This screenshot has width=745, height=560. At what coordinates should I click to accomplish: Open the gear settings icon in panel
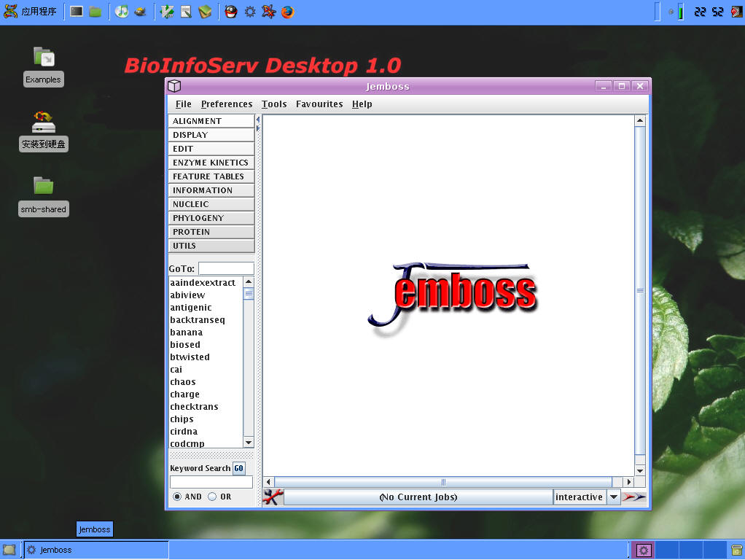(x=250, y=12)
